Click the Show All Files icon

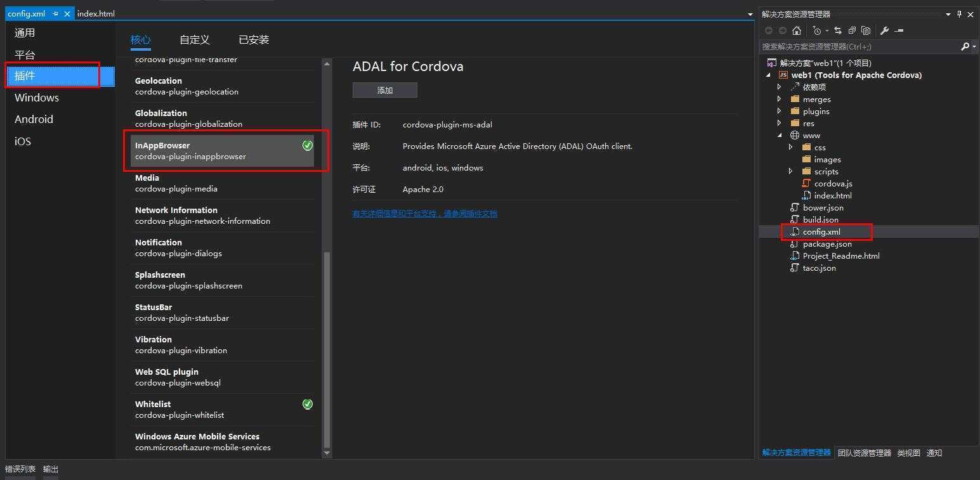click(866, 30)
